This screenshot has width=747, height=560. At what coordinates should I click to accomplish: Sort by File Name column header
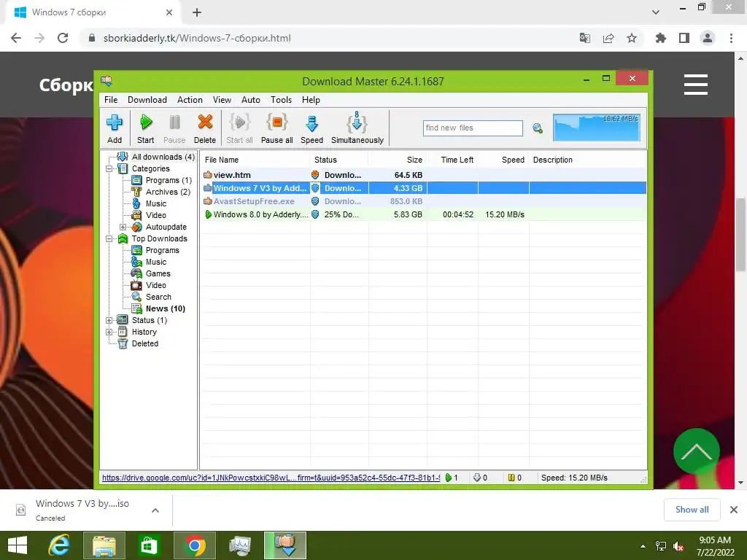click(255, 160)
